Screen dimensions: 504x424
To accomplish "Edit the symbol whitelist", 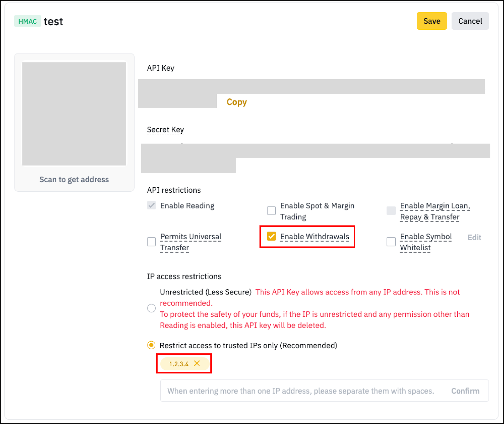I will pyautogui.click(x=474, y=237).
